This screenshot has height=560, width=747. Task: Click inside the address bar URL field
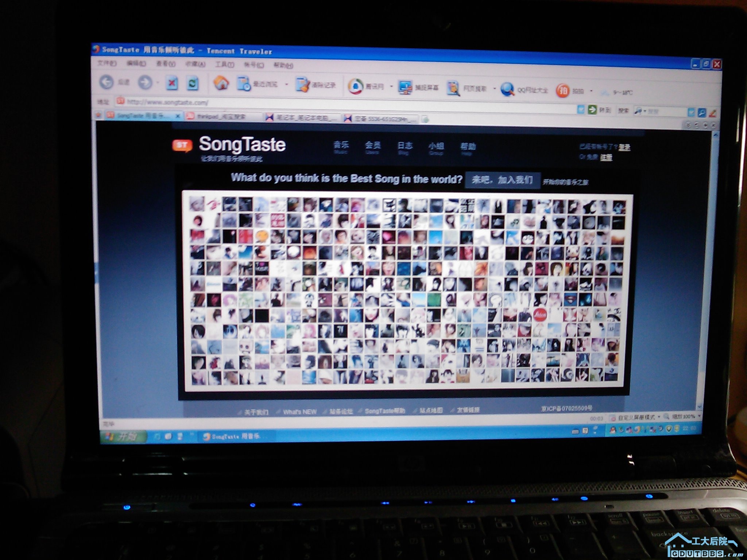pyautogui.click(x=219, y=102)
